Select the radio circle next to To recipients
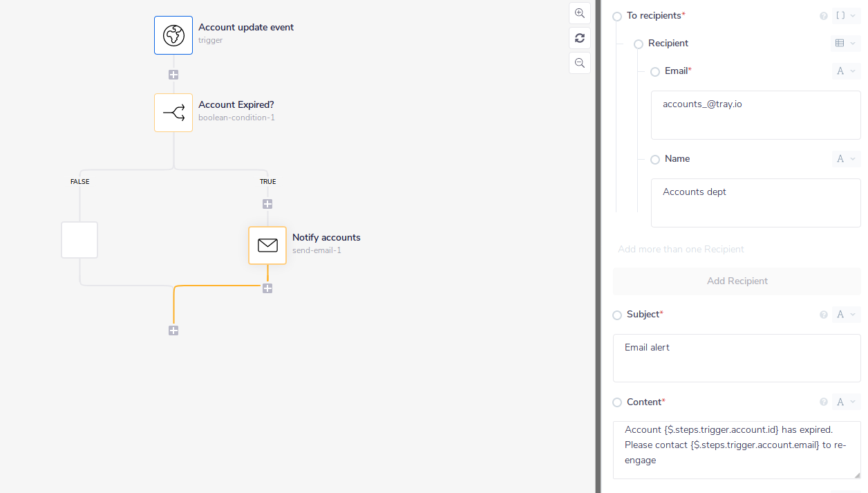The height and width of the screenshot is (493, 868). 616,16
